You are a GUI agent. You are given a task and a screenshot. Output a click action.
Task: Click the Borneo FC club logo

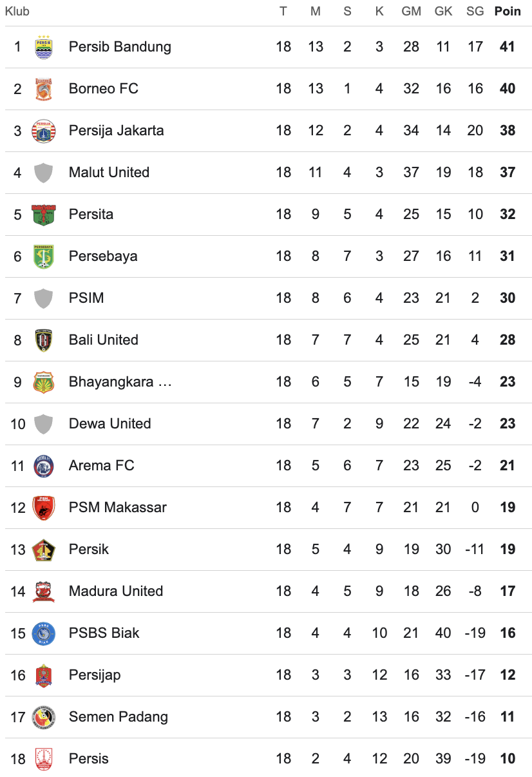[44, 89]
